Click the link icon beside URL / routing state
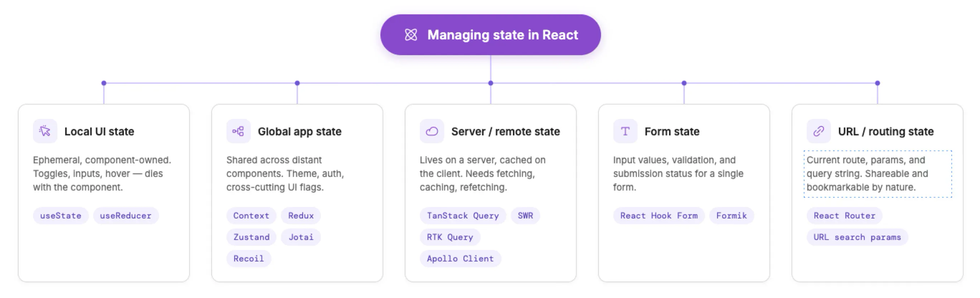This screenshot has height=298, width=980. point(819,131)
